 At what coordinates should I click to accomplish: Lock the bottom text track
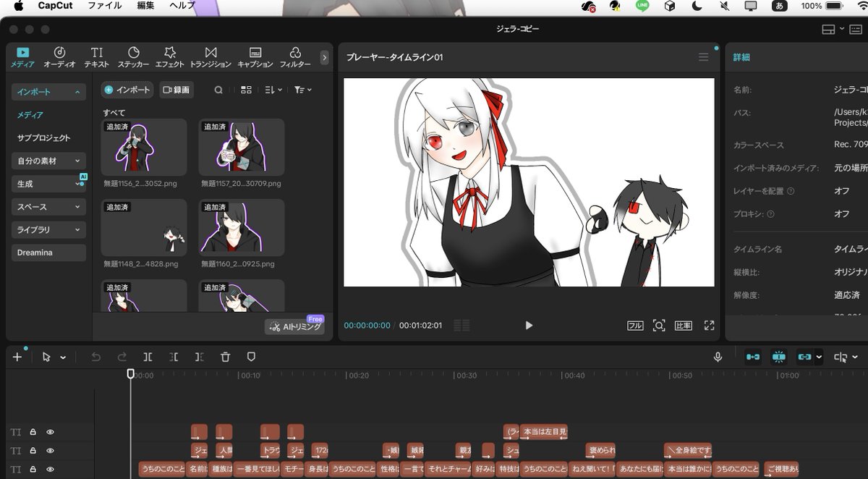33,470
